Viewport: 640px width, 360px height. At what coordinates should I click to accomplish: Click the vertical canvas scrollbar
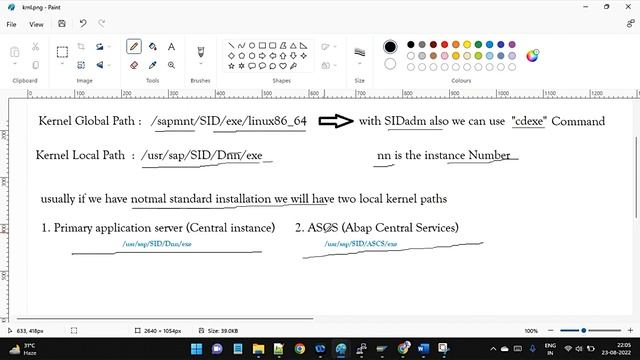click(x=636, y=177)
